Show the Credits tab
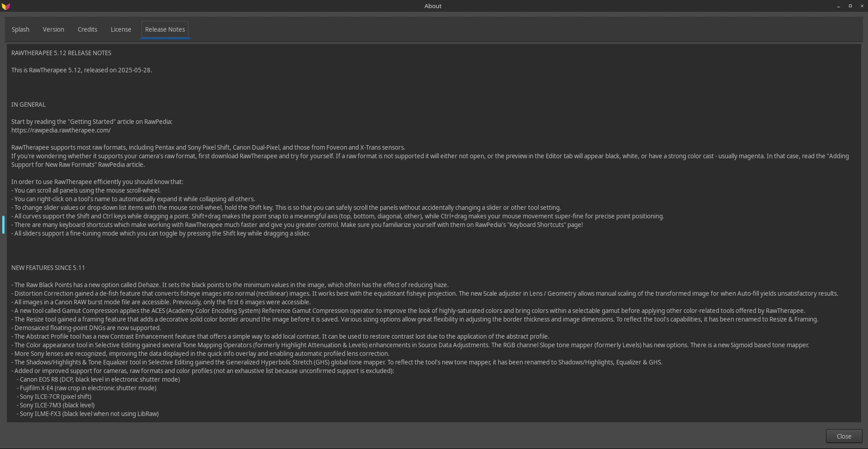This screenshot has height=449, width=868. [87, 29]
